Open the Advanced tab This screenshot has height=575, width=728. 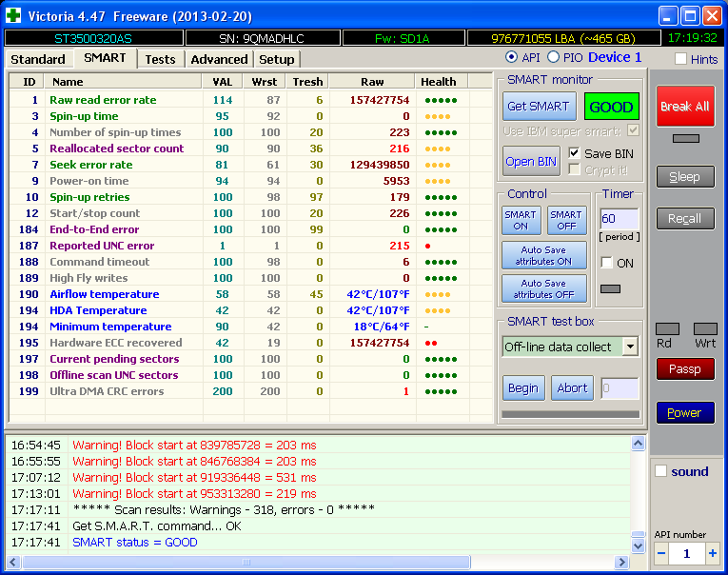point(219,59)
